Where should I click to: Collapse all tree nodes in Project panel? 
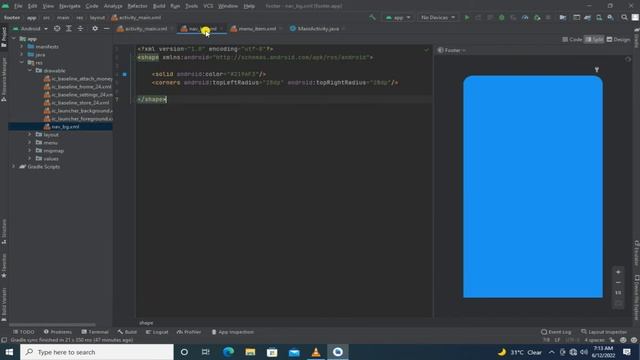pyautogui.click(x=80, y=29)
